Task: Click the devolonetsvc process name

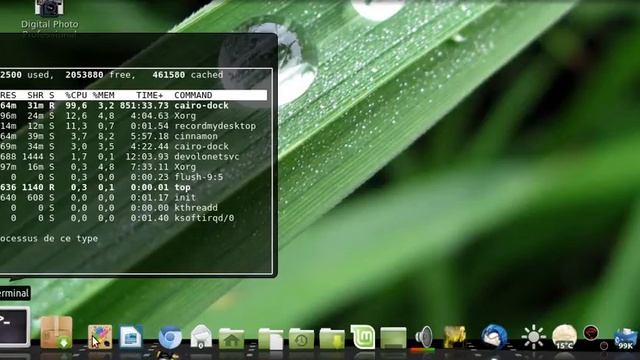Action: 207,157
